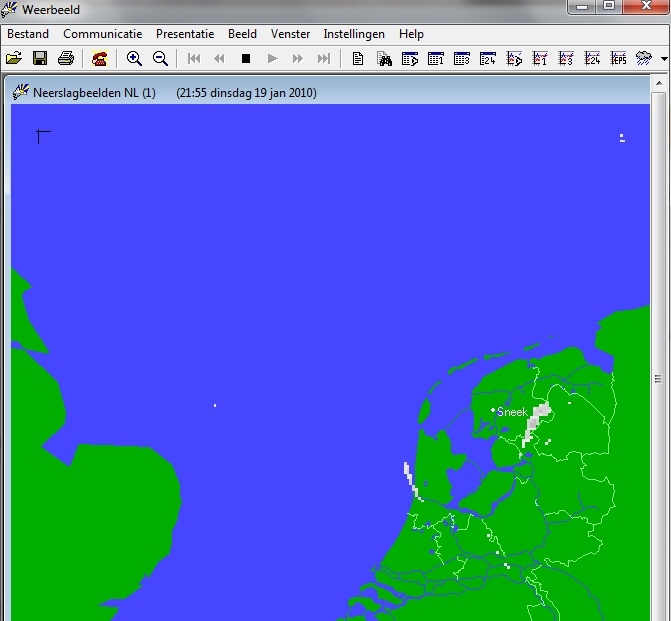Image resolution: width=671 pixels, height=621 pixels.
Task: Expand the toolbar overflow dropdown arrow
Action: pyautogui.click(x=664, y=59)
